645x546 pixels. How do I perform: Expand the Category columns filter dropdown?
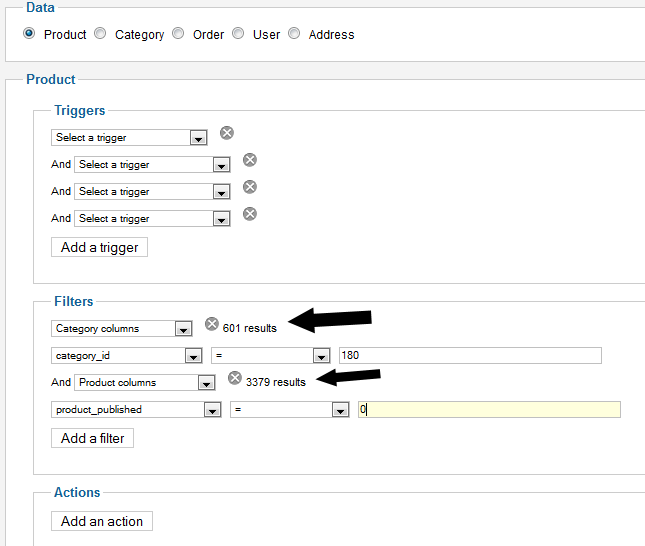pyautogui.click(x=122, y=328)
